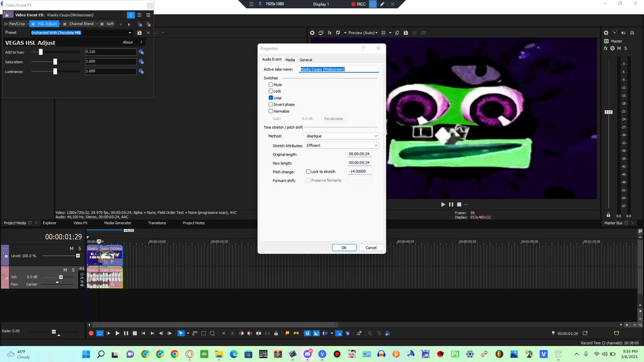
Task: Open the Stretch Attributes dropdown
Action: (342, 145)
